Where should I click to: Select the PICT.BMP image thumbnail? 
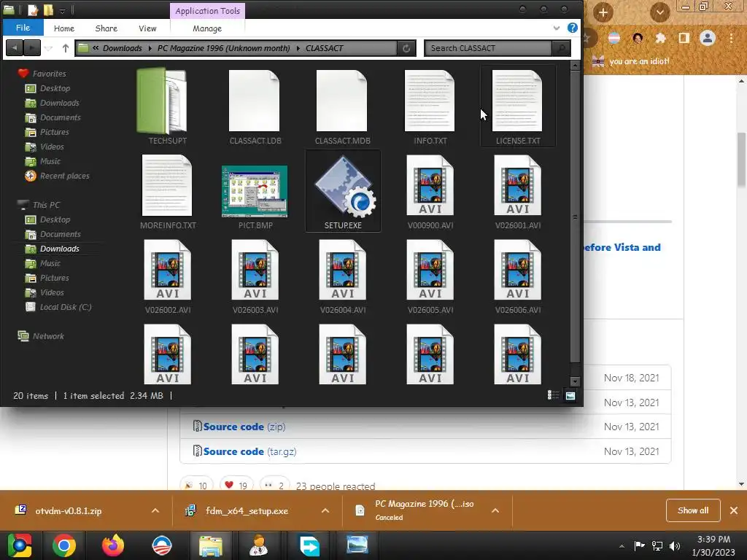tap(255, 190)
